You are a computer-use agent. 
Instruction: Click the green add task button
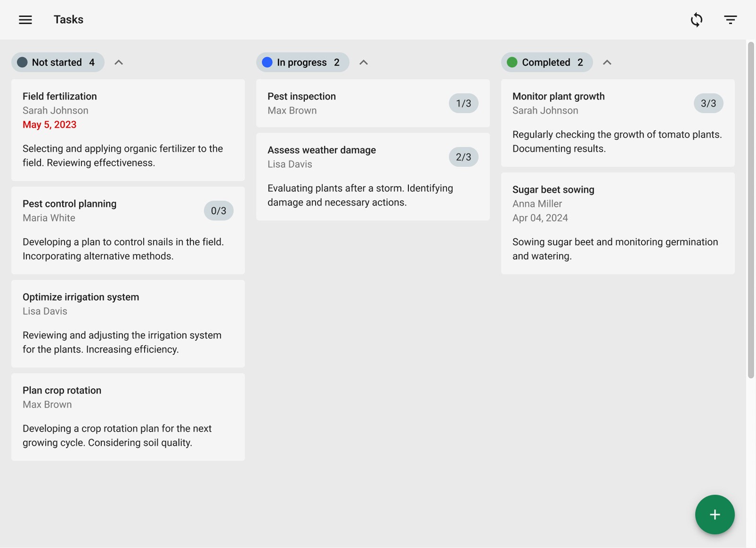714,514
